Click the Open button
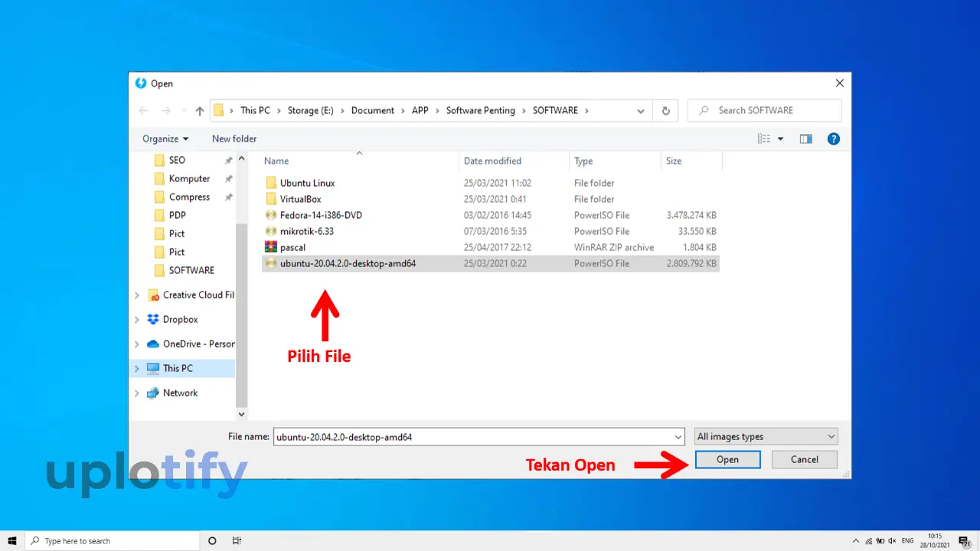Image resolution: width=980 pixels, height=551 pixels. (x=727, y=459)
